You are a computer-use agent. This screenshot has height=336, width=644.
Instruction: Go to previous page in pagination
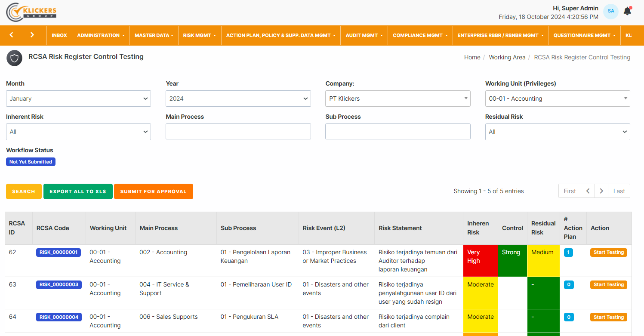coord(588,191)
